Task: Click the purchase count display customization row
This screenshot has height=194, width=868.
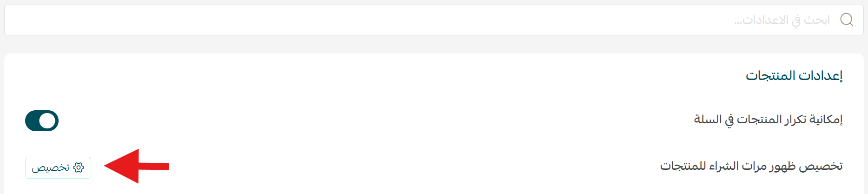Action: 434,167
